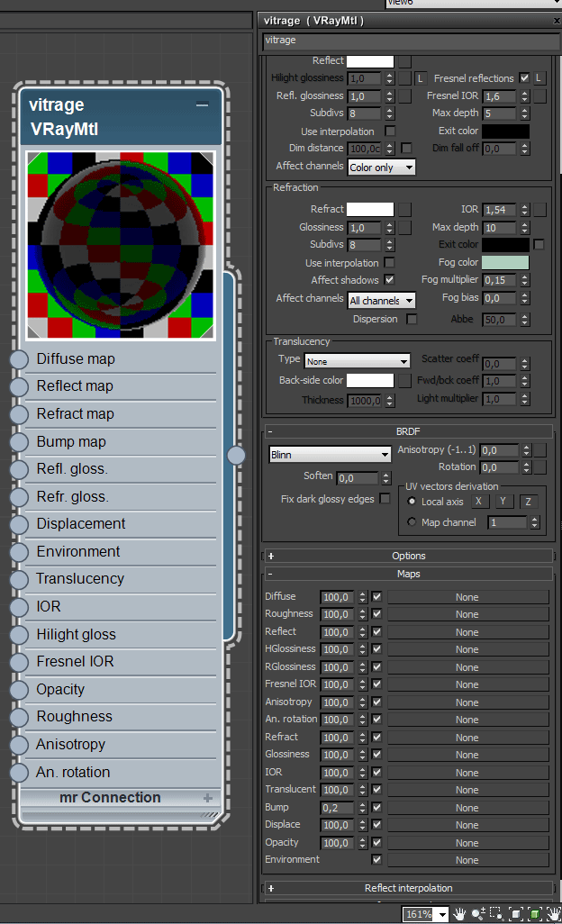
Task: Click the Anisotropy input socket
Action: (x=19, y=745)
